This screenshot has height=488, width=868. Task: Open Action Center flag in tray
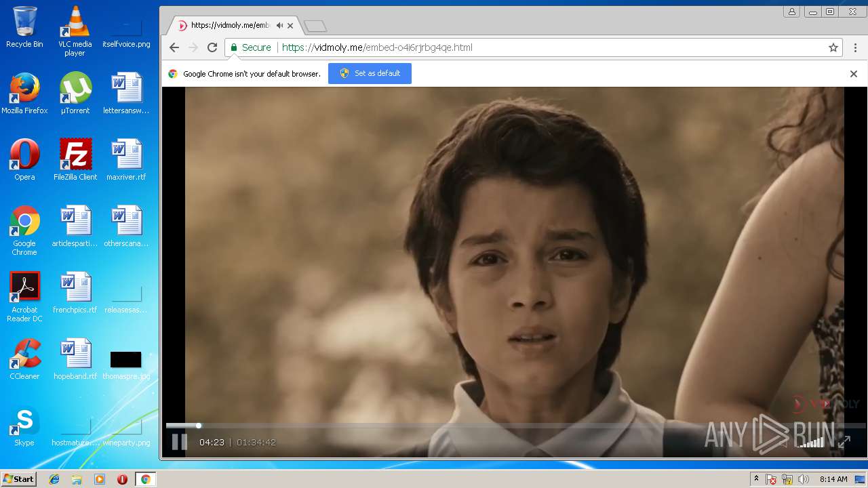click(771, 479)
